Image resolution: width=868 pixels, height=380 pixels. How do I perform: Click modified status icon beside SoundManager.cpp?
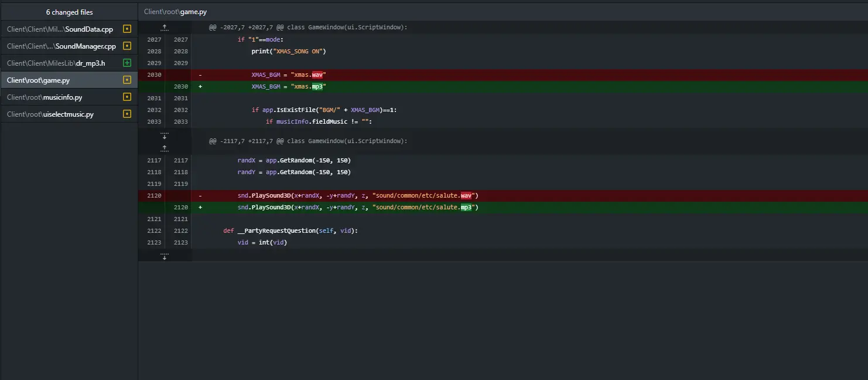coord(127,46)
